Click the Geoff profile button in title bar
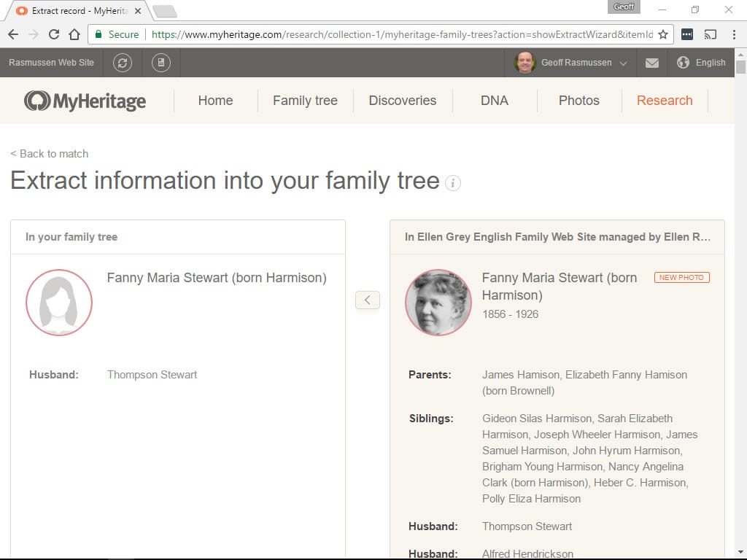Screen dimensions: 747x560 point(624,7)
